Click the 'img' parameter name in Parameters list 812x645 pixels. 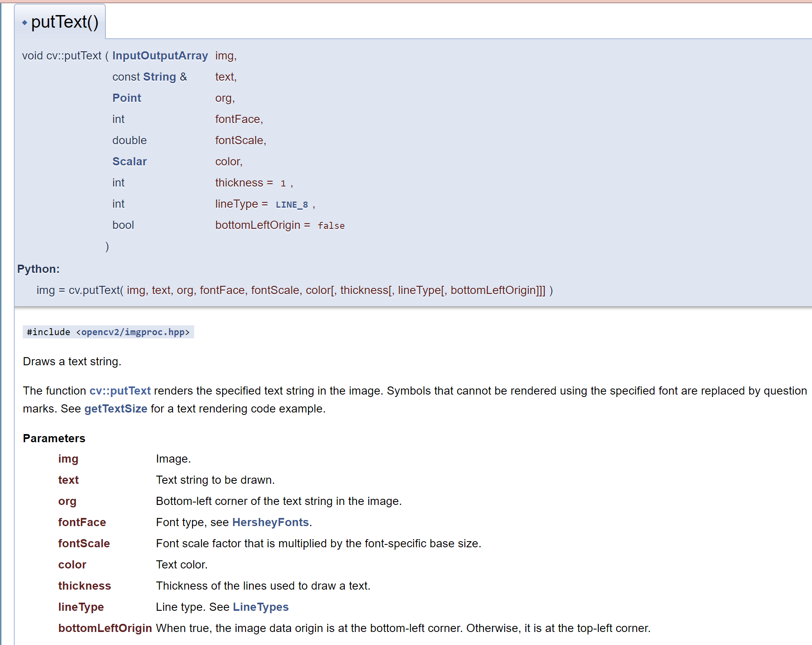coord(68,459)
